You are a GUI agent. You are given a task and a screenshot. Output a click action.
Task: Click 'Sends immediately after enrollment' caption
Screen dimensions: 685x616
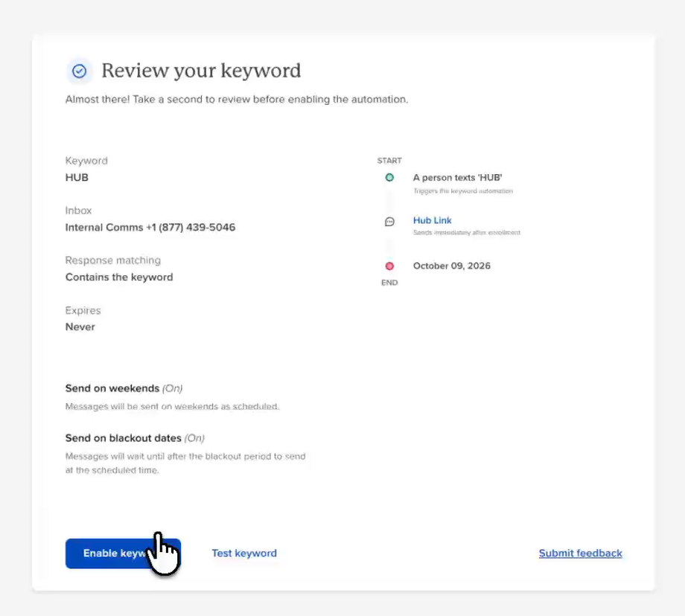(x=467, y=233)
